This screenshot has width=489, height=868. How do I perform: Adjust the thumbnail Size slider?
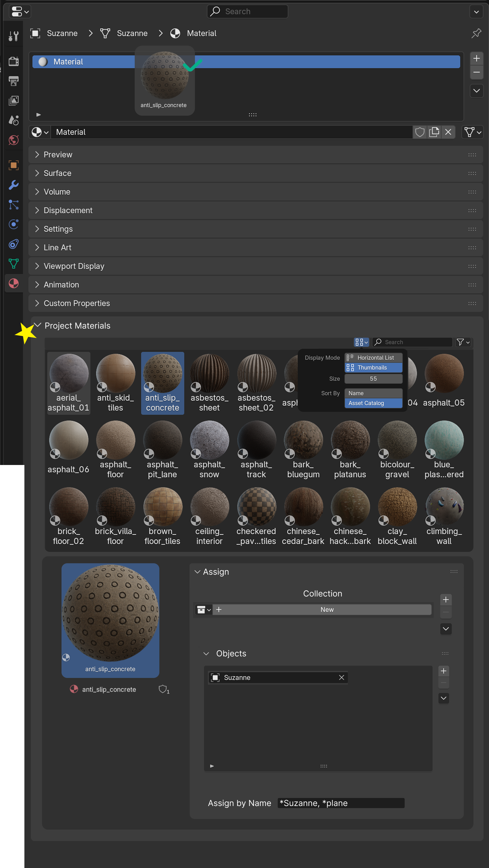click(373, 379)
